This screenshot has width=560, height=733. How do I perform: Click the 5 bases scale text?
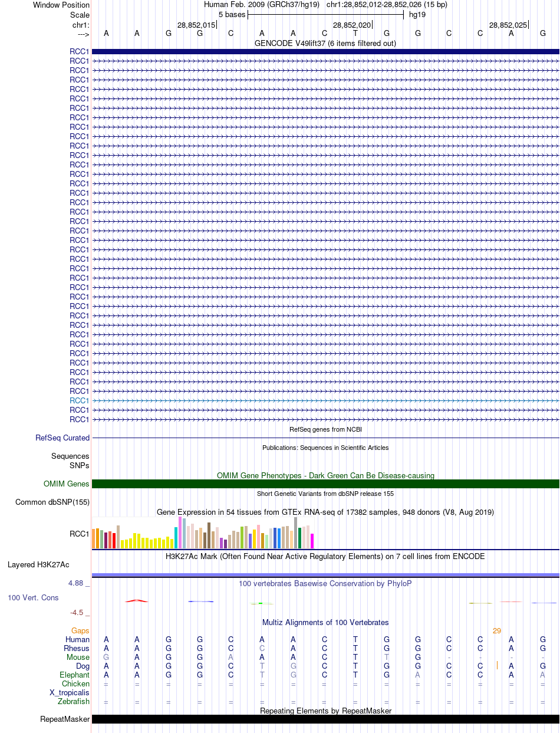(232, 15)
